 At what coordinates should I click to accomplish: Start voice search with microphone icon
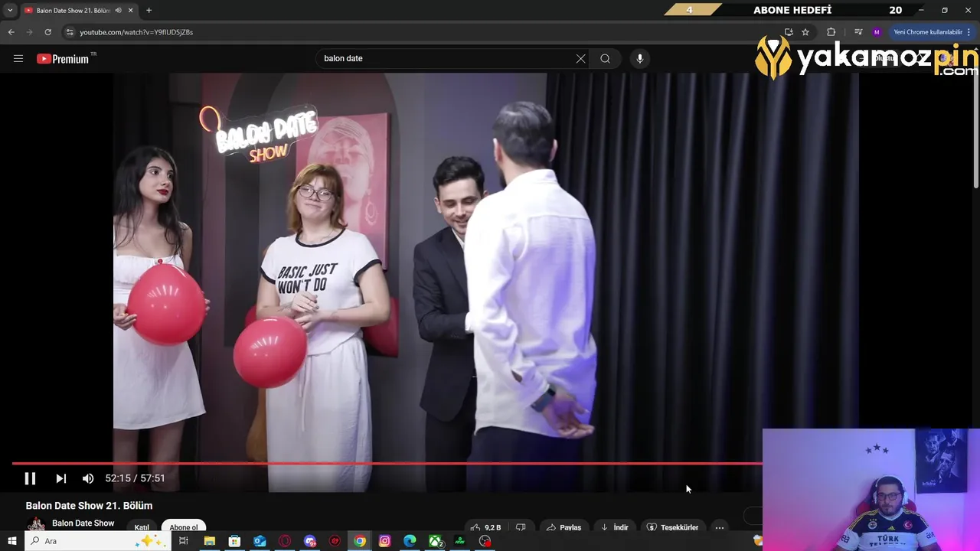click(640, 58)
